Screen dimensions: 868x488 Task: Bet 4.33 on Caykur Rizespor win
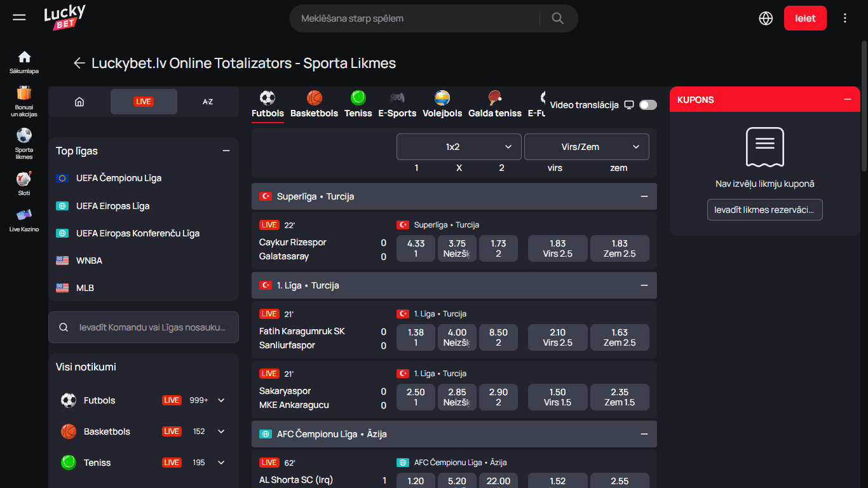pos(416,248)
